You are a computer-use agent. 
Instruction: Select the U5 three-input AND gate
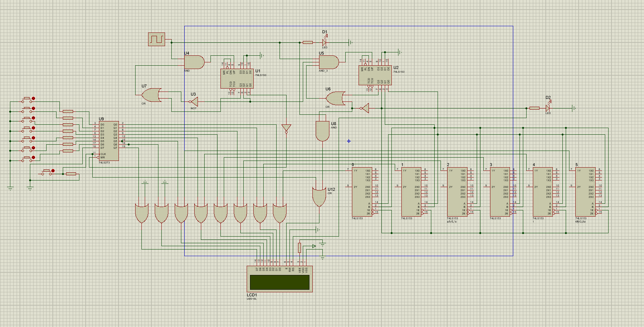[329, 62]
